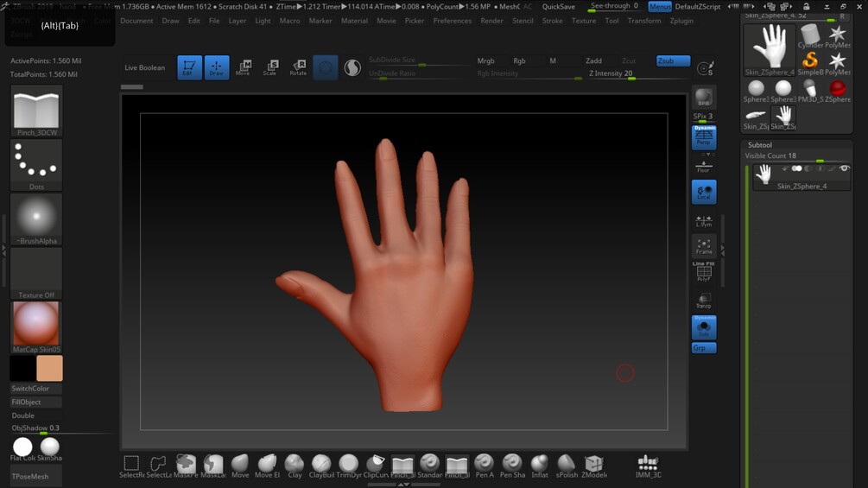Click the TPoseMesh button
868x488 pixels.
click(36, 477)
